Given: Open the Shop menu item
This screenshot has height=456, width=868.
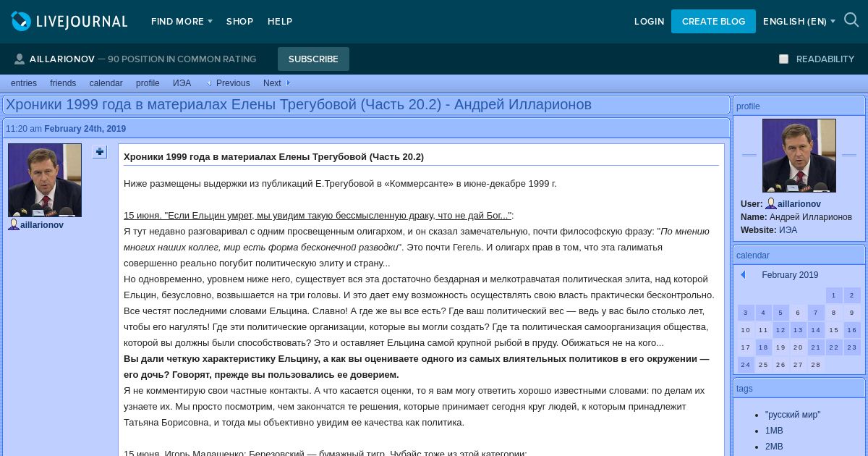Looking at the screenshot, I should tap(239, 22).
